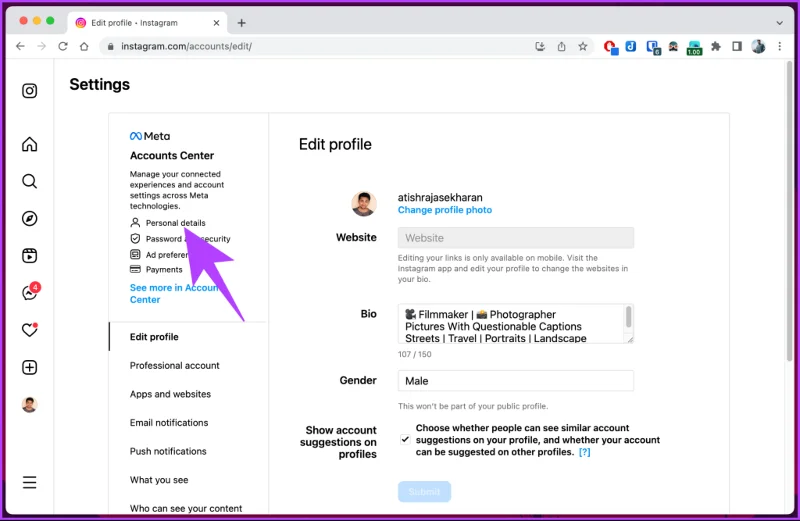Open the [?] help link
800x521 pixels.
585,452
